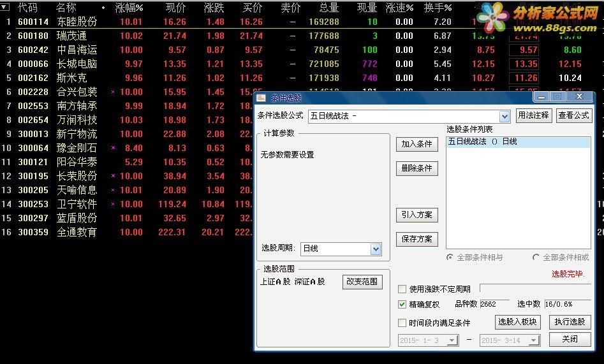
Task: Select stock row 300205 天喻信息
Action: tap(127, 190)
